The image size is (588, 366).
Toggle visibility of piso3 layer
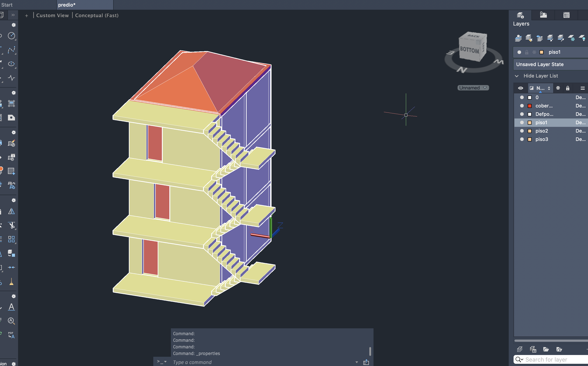522,139
